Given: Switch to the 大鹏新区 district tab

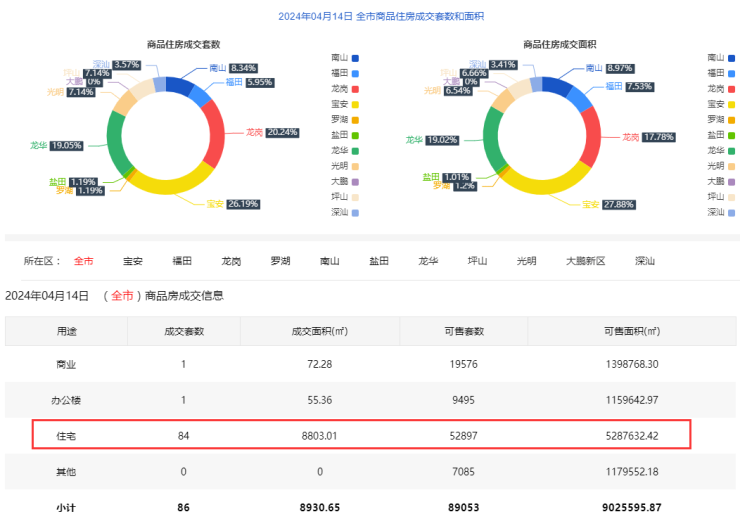Looking at the screenshot, I should (586, 261).
